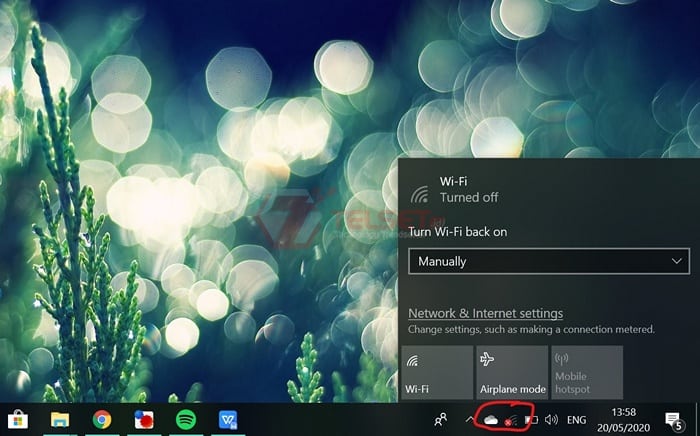This screenshot has width=700, height=436.
Task: Open Spotify from the taskbar
Action: pyautogui.click(x=186, y=420)
